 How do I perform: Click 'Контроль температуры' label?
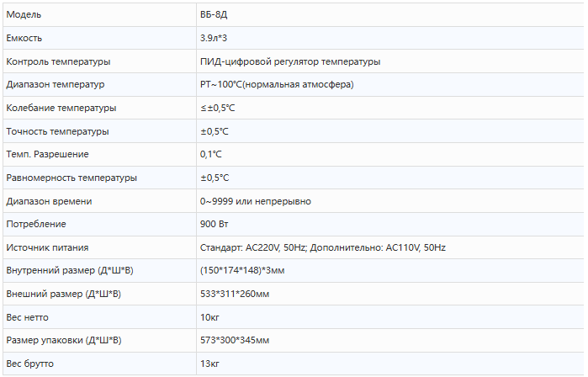[58, 61]
